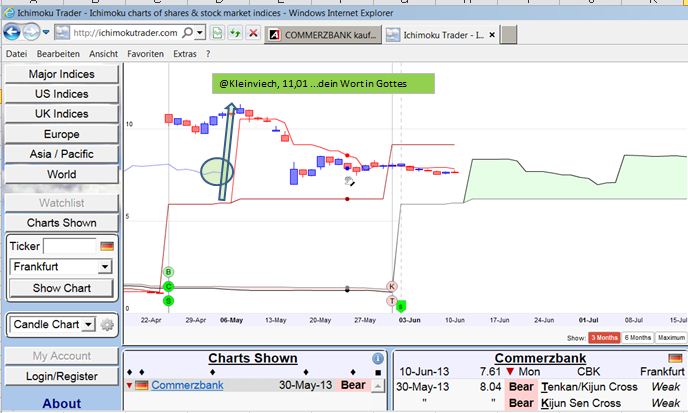Click the pink K signal marker

392,287
